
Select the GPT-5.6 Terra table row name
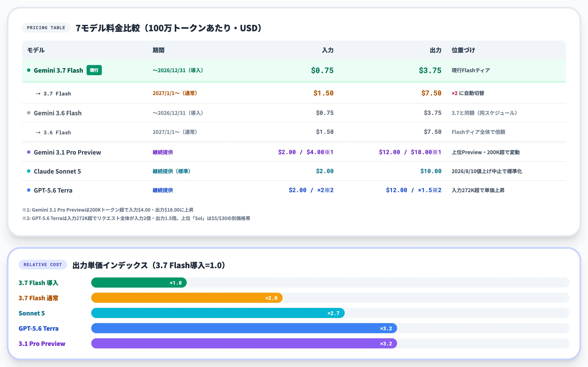[x=53, y=190]
